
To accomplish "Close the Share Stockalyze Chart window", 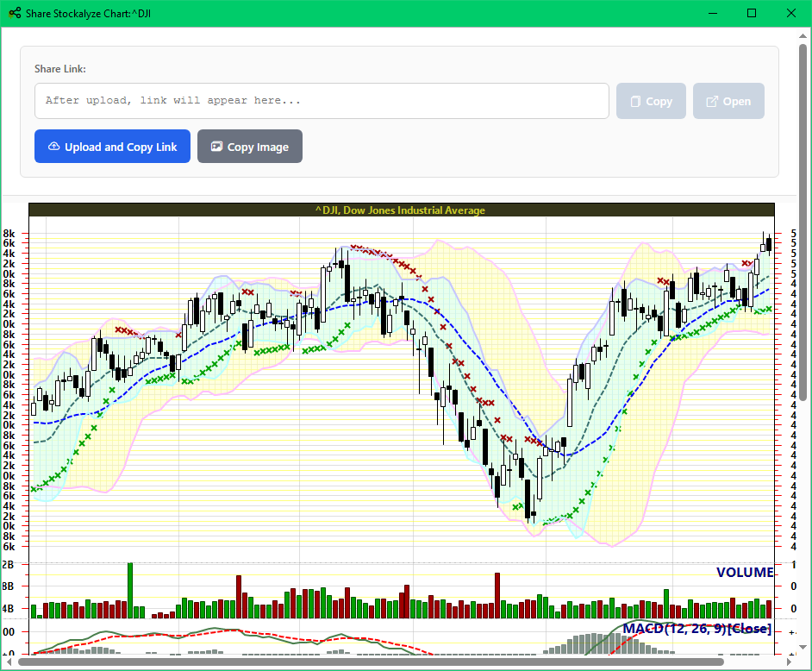I will coord(791,14).
